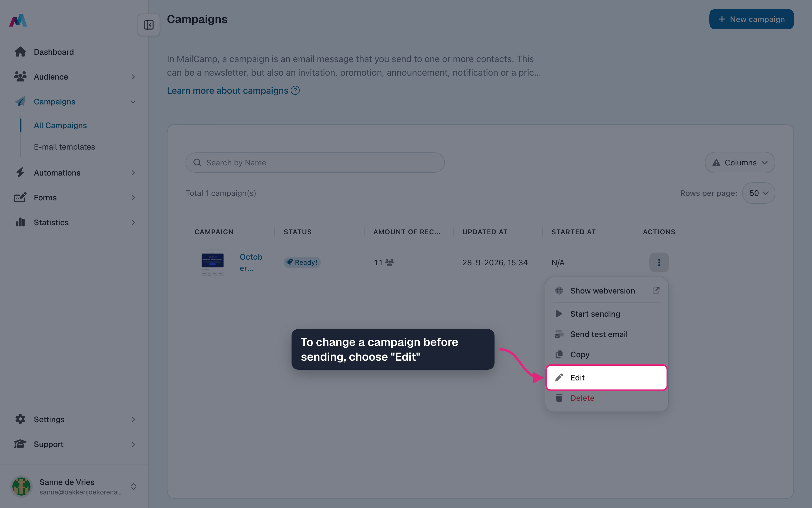Expand the Audience submenu chevron
Viewport: 812px width, 508px height.
[133, 77]
